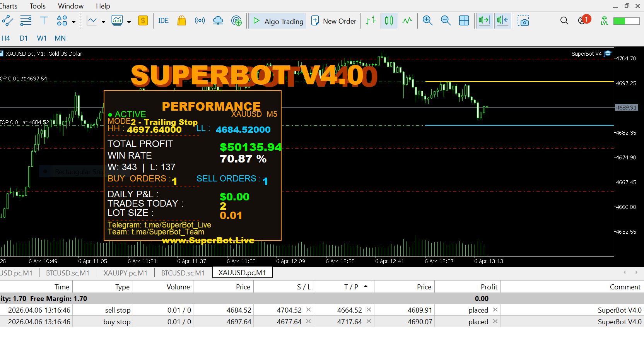Click the radar icon with green plus

(236, 21)
